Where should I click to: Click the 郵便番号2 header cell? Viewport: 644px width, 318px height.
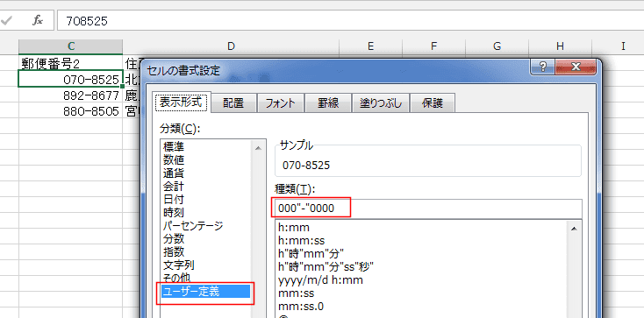click(71, 63)
